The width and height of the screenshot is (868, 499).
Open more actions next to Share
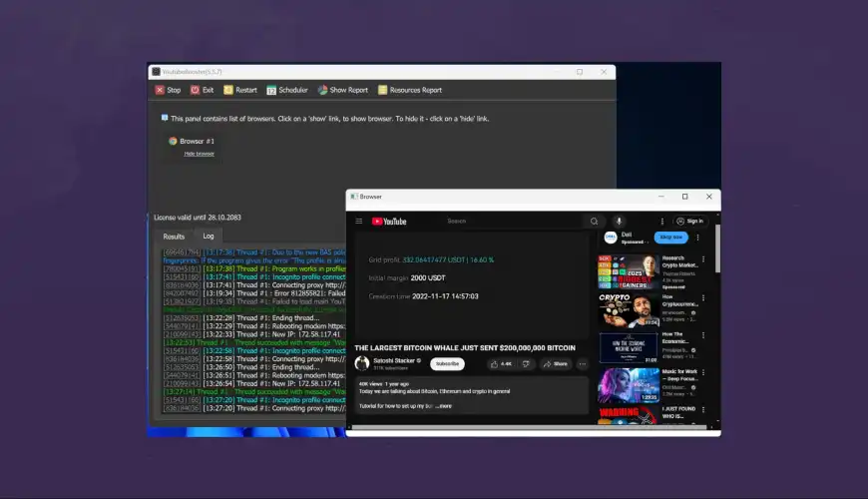583,364
